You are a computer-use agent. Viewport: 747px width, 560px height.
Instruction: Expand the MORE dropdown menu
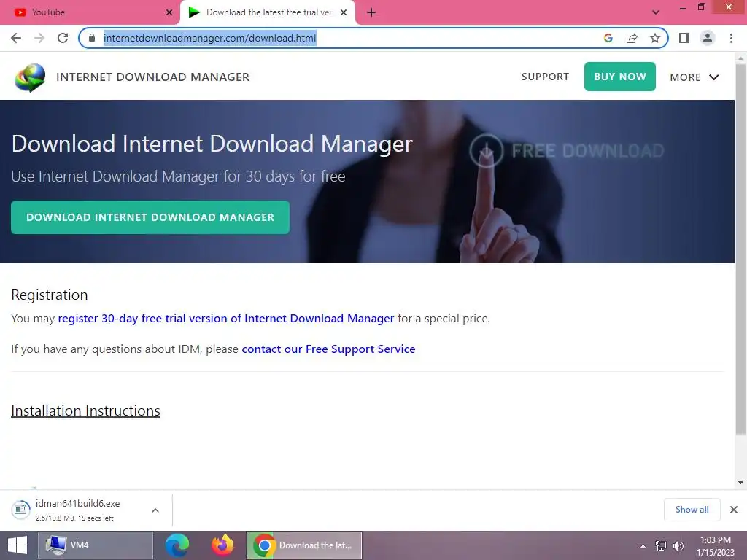tap(694, 77)
